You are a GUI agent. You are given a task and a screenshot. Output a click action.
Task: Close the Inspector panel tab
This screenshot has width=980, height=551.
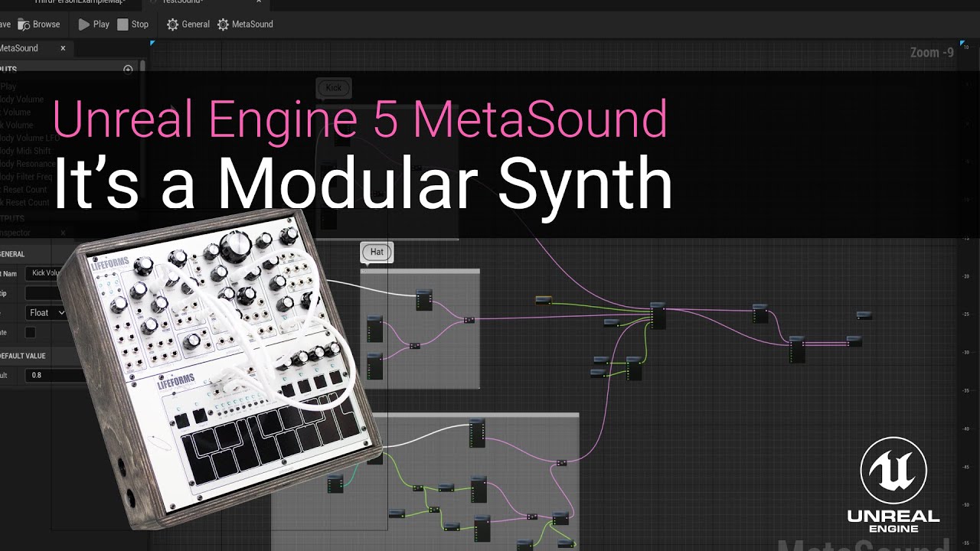point(63,233)
